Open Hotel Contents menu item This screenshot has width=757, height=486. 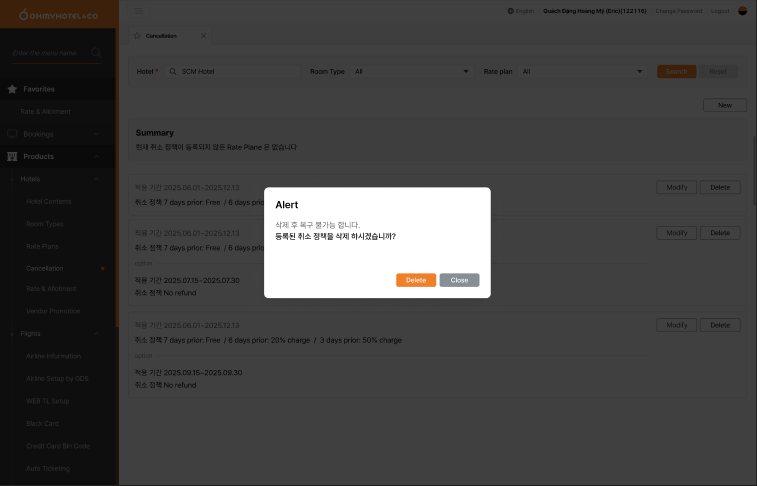[49, 201]
